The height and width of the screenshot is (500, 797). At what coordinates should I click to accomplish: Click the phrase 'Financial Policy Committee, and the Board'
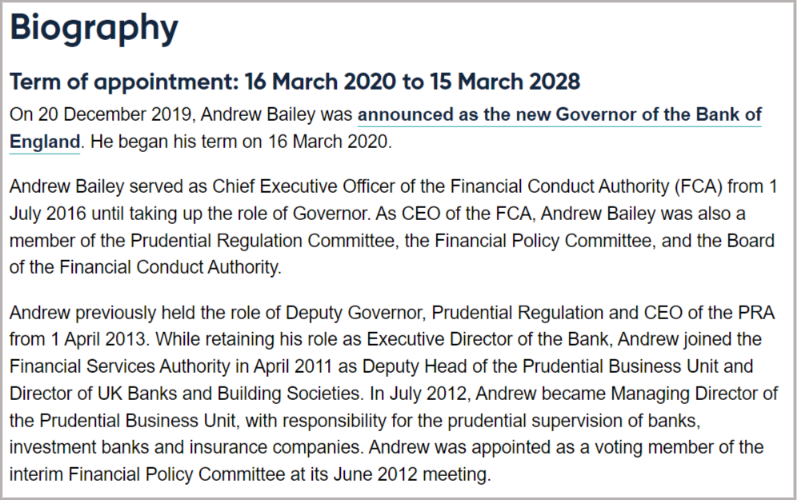(x=604, y=240)
